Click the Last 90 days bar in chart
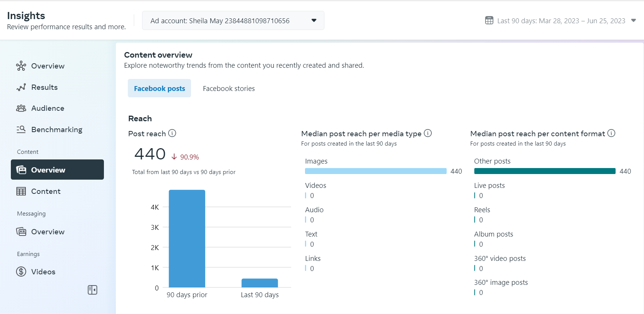Screen dimensions: 644x314 [260, 283]
